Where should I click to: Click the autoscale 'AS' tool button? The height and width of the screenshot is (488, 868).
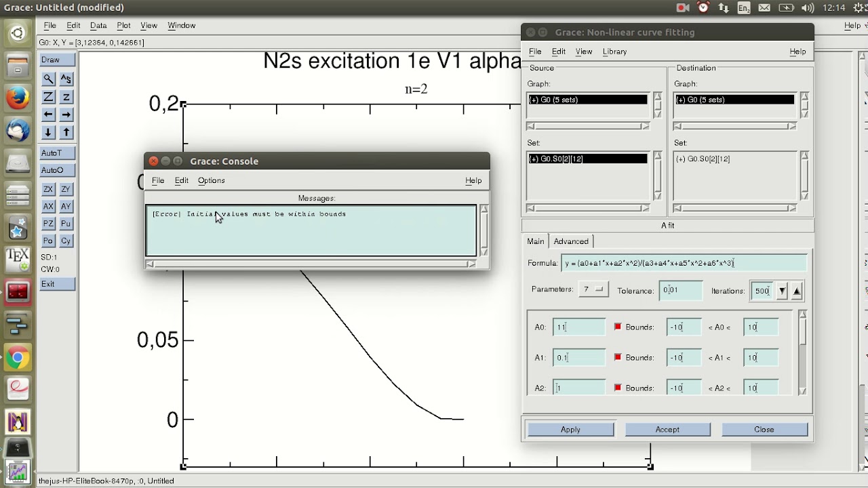click(x=66, y=79)
